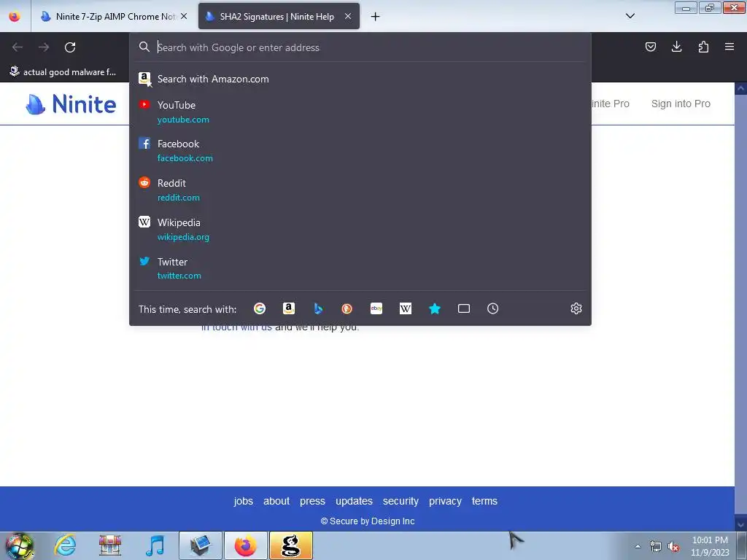Screen dimensions: 747x560
Task: Search open Tabs via tab icon
Action: 463,308
